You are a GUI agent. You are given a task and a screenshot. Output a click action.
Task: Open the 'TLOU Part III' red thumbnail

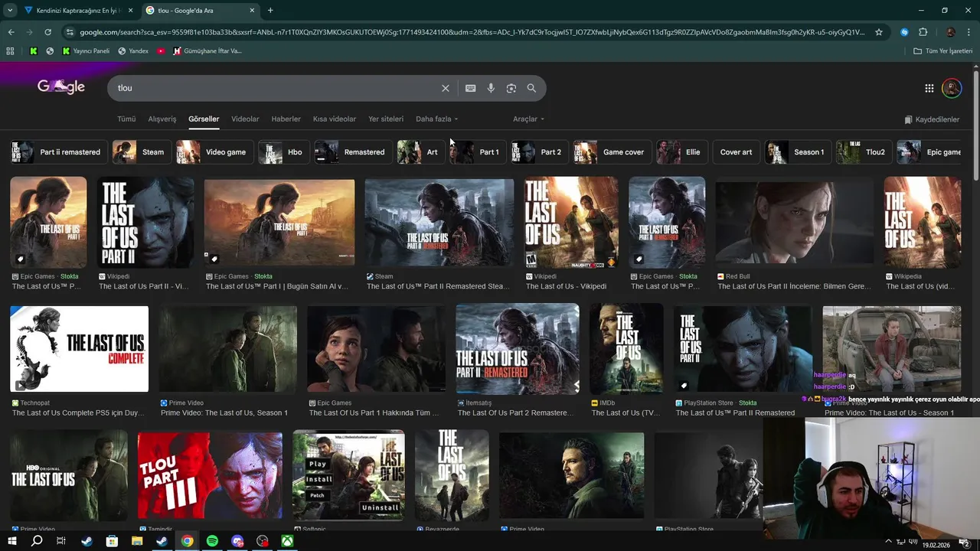pyautogui.click(x=210, y=475)
